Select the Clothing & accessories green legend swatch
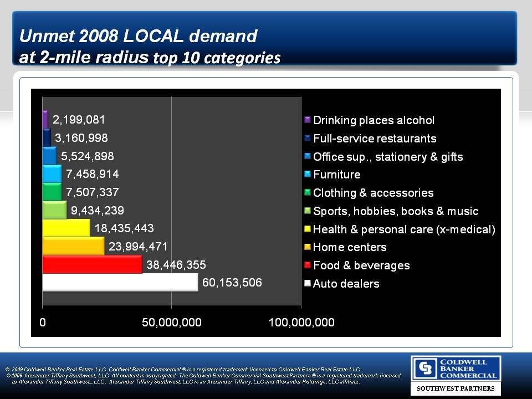The height and width of the screenshot is (399, 532). (308, 193)
